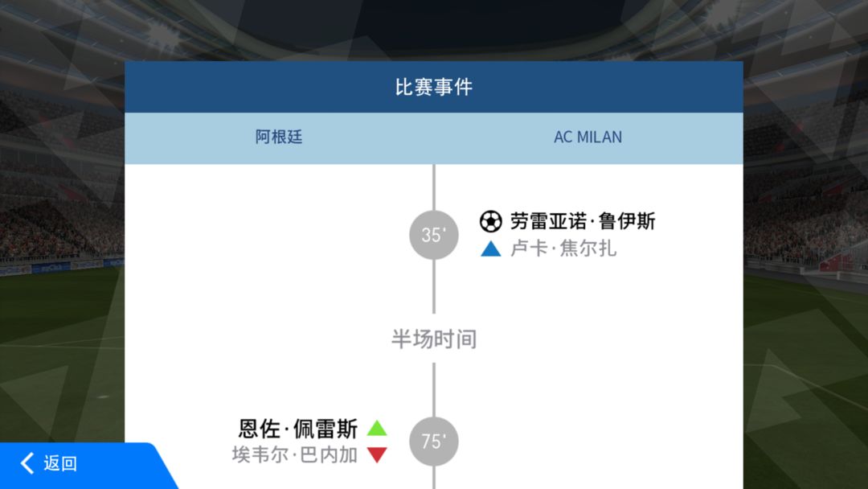Image resolution: width=868 pixels, height=489 pixels.
Task: Click the green substitution-in arrow
Action: click(x=377, y=428)
